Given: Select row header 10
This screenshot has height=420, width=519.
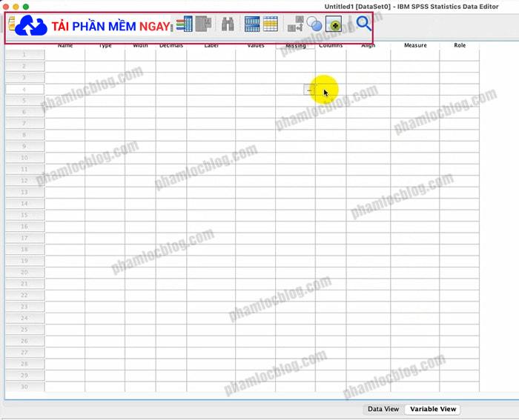Looking at the screenshot, I should (24, 158).
